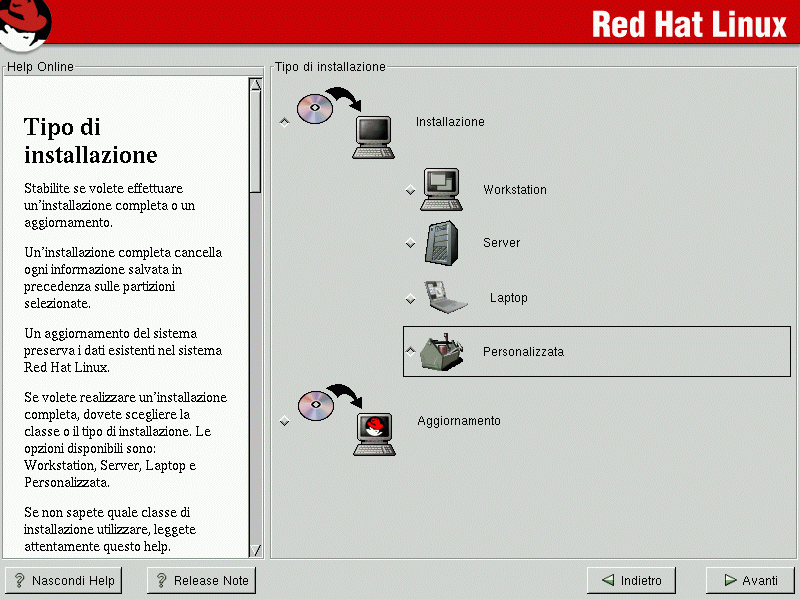Viewport: 800px width, 599px height.
Task: Select the Installazione radio button
Action: [x=284, y=122]
